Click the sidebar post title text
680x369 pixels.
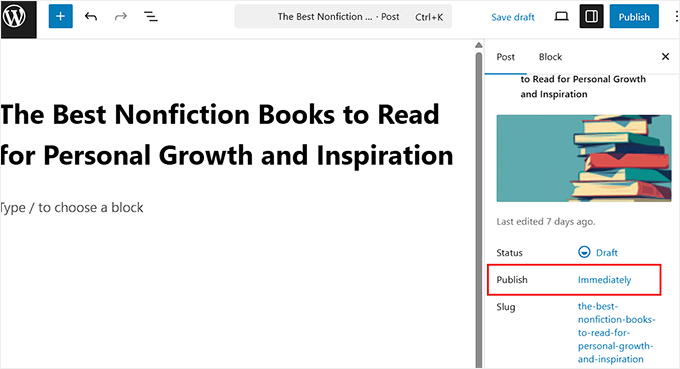(x=583, y=86)
